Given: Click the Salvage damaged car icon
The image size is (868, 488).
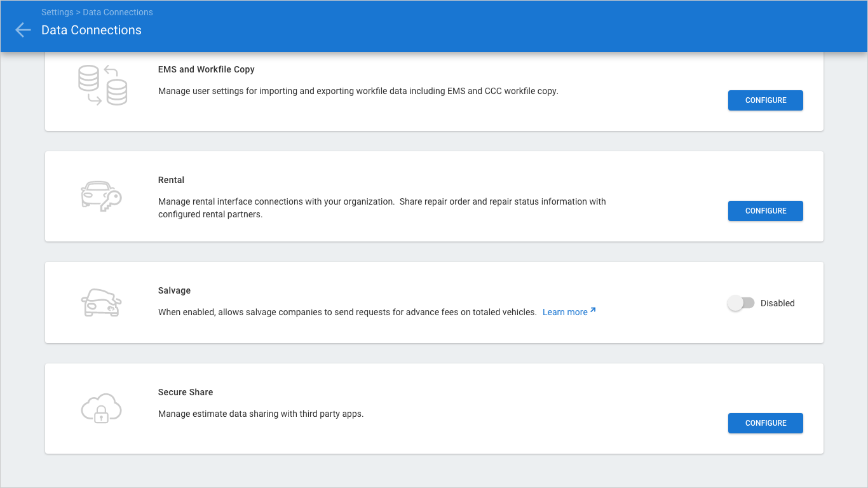Looking at the screenshot, I should click(x=102, y=302).
